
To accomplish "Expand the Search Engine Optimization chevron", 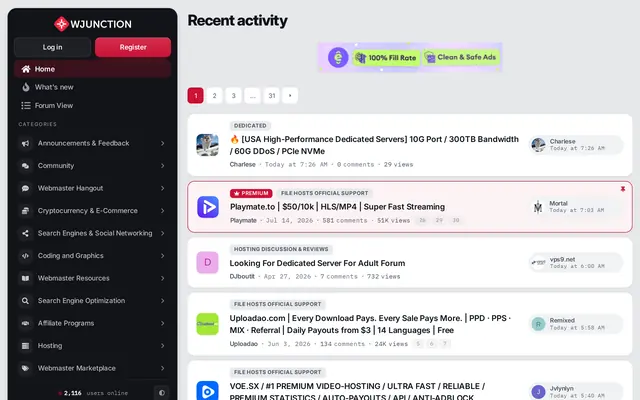I will [162, 301].
